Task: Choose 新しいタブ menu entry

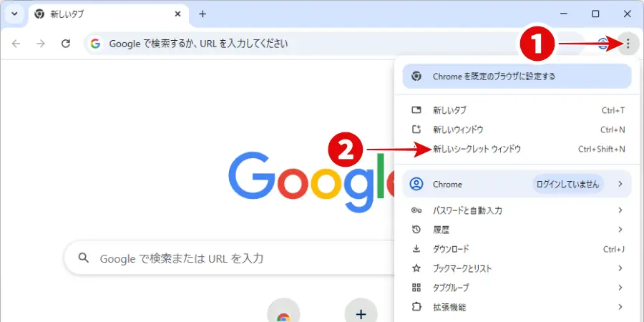Action: tap(517, 110)
